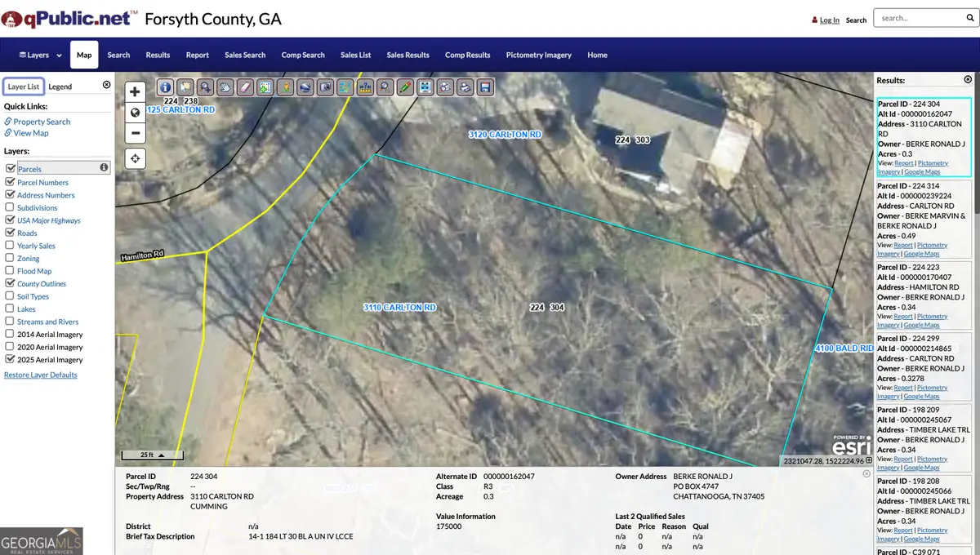
Task: Expand the Layers dropdown in navigation bar
Action: pyautogui.click(x=40, y=55)
